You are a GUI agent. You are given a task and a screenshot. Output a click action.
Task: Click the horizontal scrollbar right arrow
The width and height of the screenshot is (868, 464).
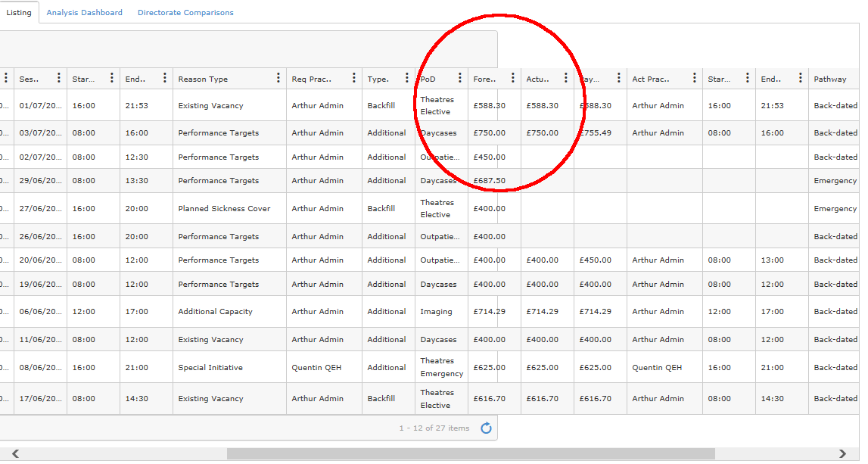click(842, 453)
